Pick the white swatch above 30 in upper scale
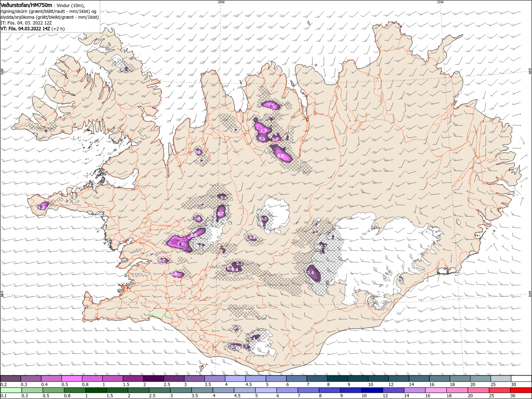The image size is (532, 399). coord(521,379)
